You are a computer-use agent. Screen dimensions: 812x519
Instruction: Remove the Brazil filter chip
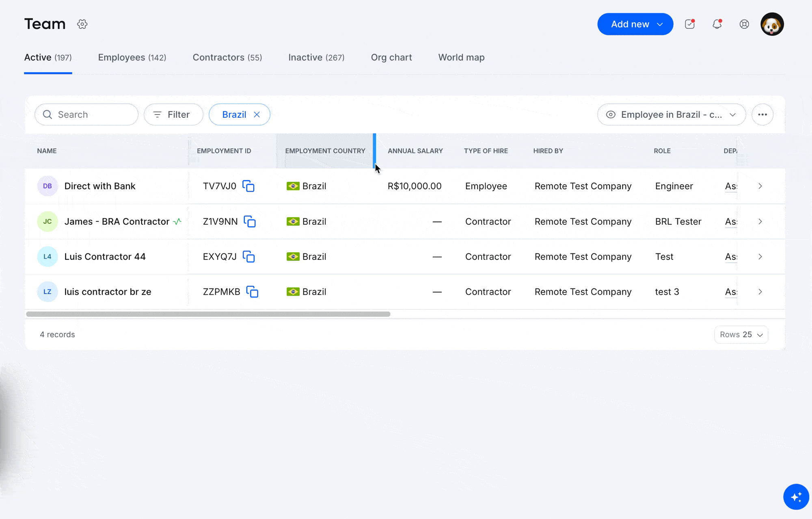(x=257, y=115)
